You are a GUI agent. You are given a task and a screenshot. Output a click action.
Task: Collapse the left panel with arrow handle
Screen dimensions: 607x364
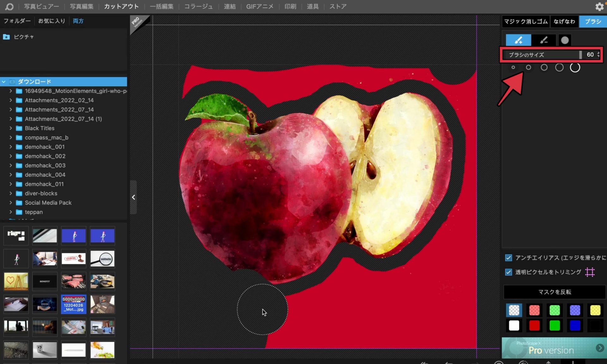(x=133, y=197)
